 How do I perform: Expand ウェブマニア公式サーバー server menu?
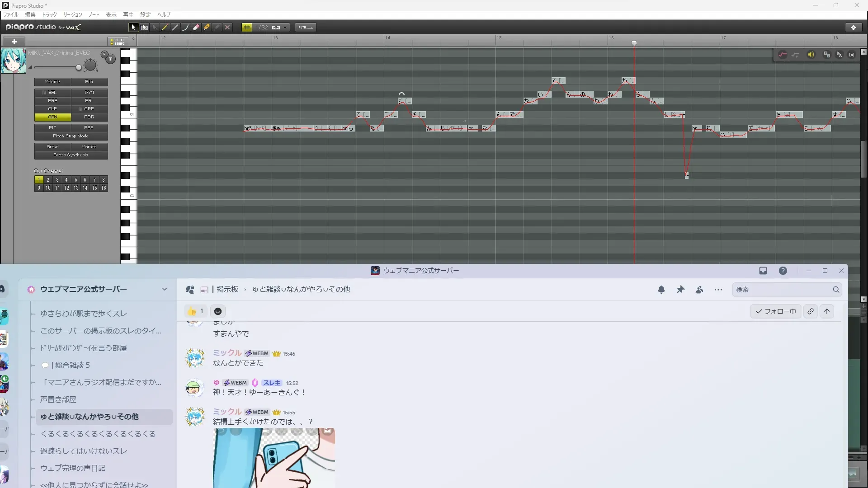coord(164,289)
